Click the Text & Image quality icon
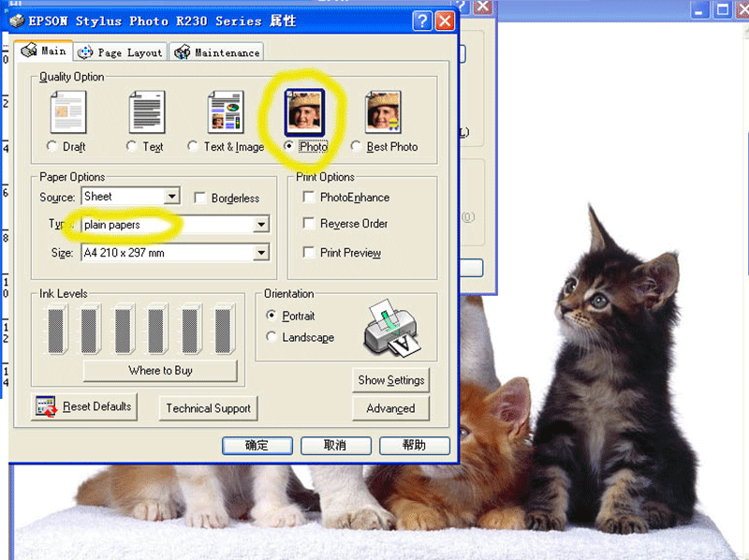 226,111
